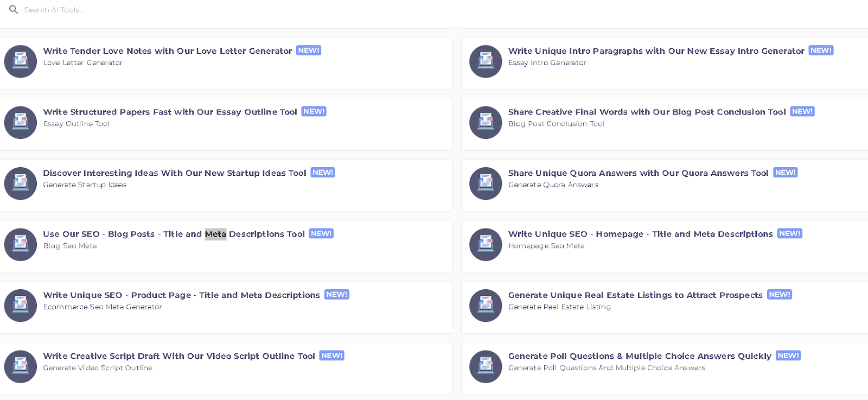The image size is (868, 400).
Task: Open Generate Unique Real Estate Listings link
Action: click(x=635, y=295)
